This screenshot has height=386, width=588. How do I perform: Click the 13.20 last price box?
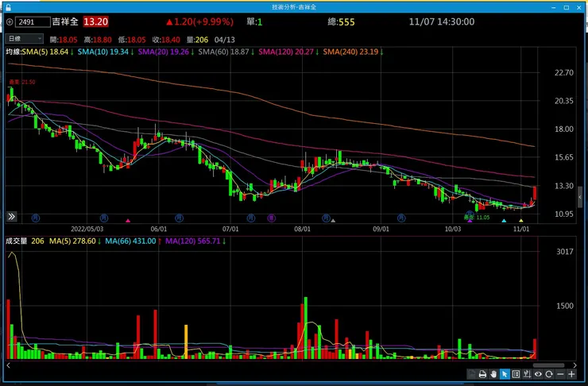pos(95,21)
